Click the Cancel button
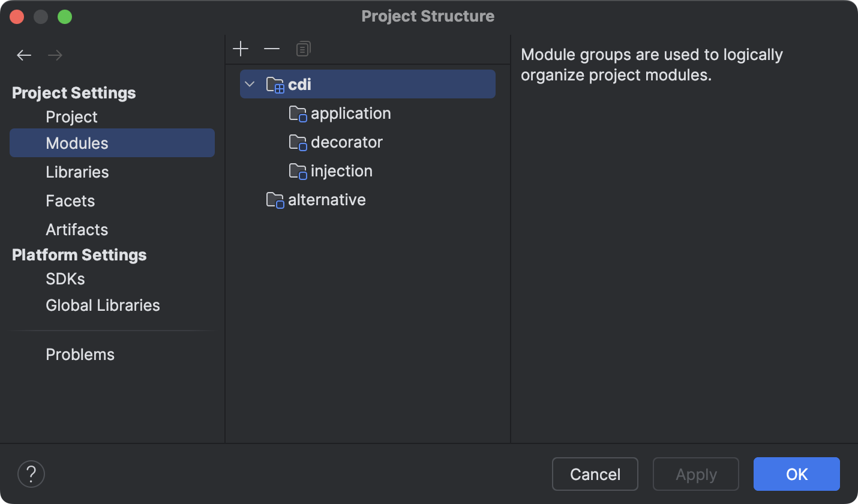The width and height of the screenshot is (858, 504). click(x=595, y=474)
